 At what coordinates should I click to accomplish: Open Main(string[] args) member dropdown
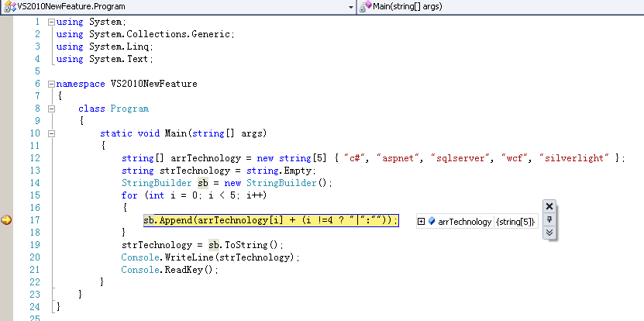coord(499,6)
